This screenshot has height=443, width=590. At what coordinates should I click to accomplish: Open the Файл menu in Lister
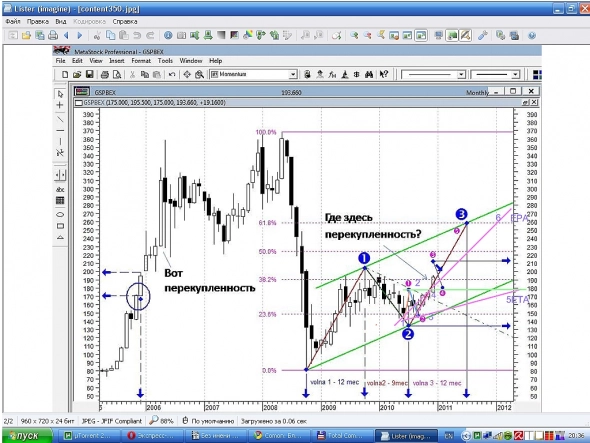[x=13, y=21]
